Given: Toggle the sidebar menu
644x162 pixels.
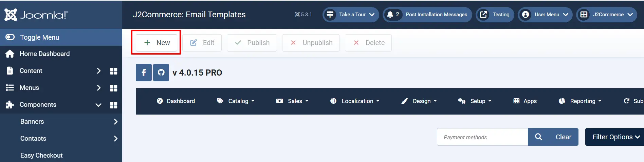Looking at the screenshot, I should click(61, 37).
